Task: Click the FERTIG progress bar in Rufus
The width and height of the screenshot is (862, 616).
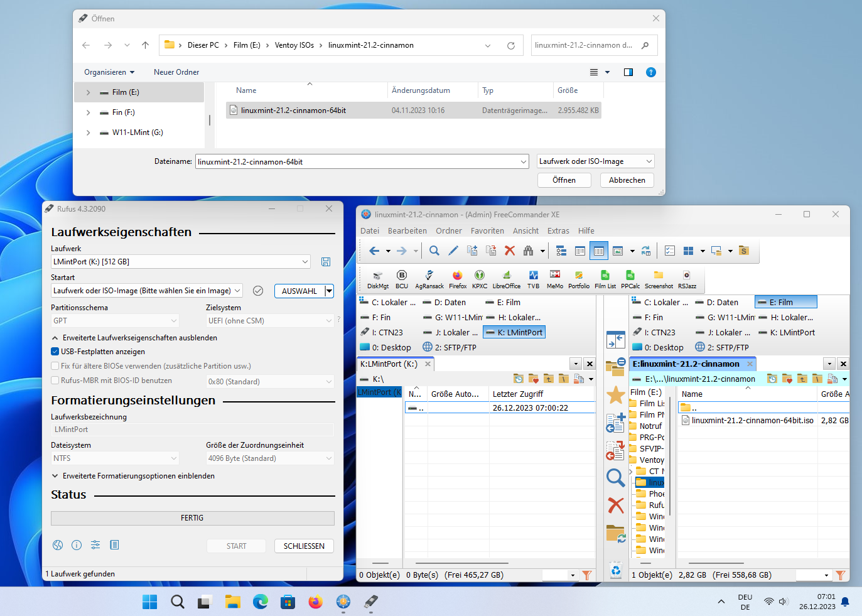Action: [x=192, y=518]
